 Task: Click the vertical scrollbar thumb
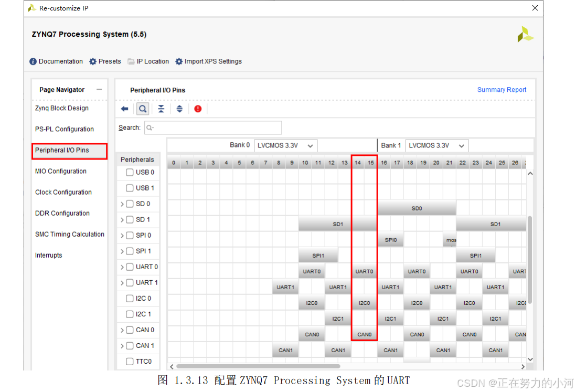[x=530, y=259]
